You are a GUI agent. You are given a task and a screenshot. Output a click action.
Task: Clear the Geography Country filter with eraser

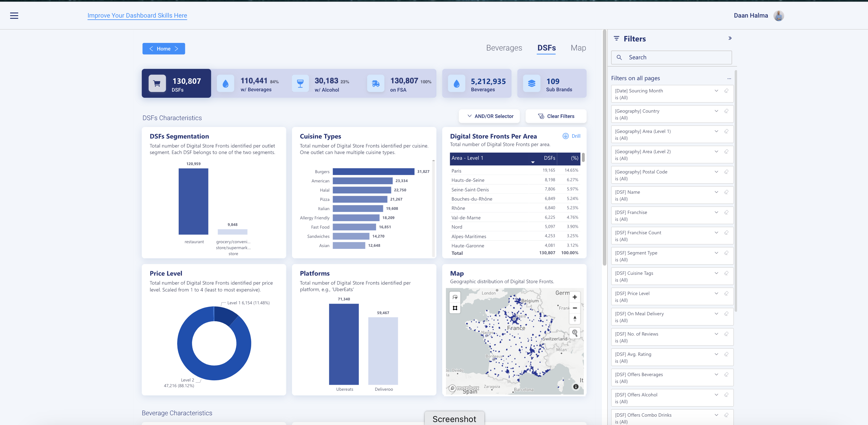pos(726,111)
